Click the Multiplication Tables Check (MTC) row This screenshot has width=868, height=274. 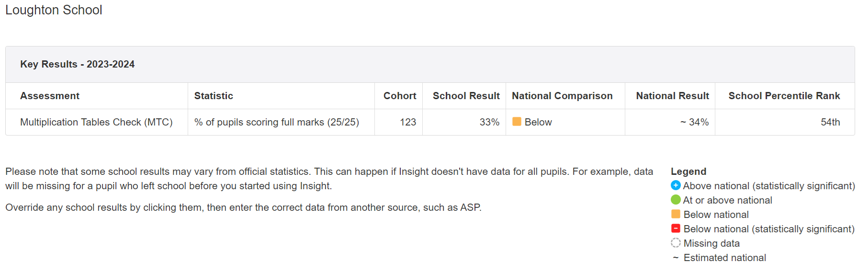click(96, 122)
